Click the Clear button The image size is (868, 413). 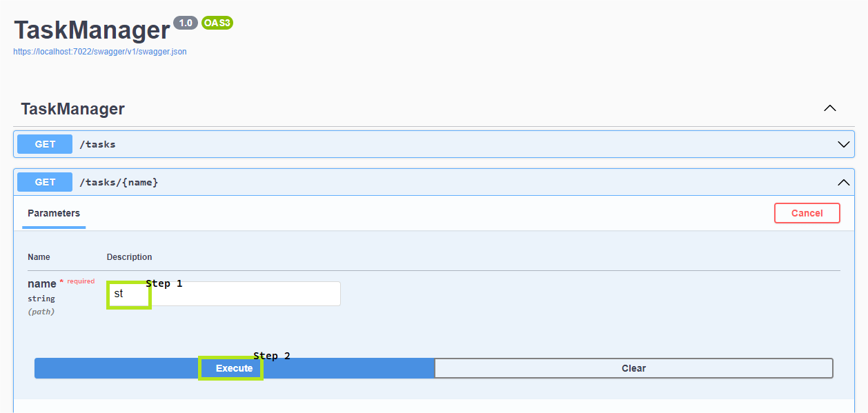pos(633,368)
